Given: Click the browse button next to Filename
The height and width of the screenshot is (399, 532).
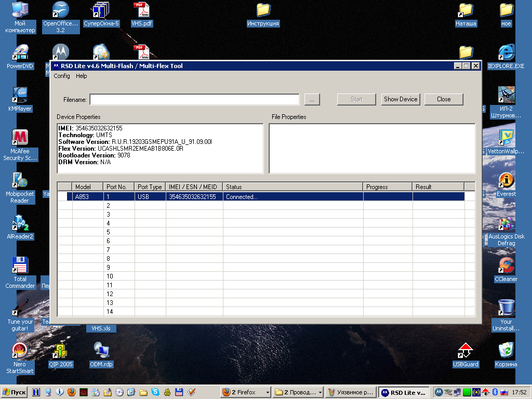Looking at the screenshot, I should [312, 99].
